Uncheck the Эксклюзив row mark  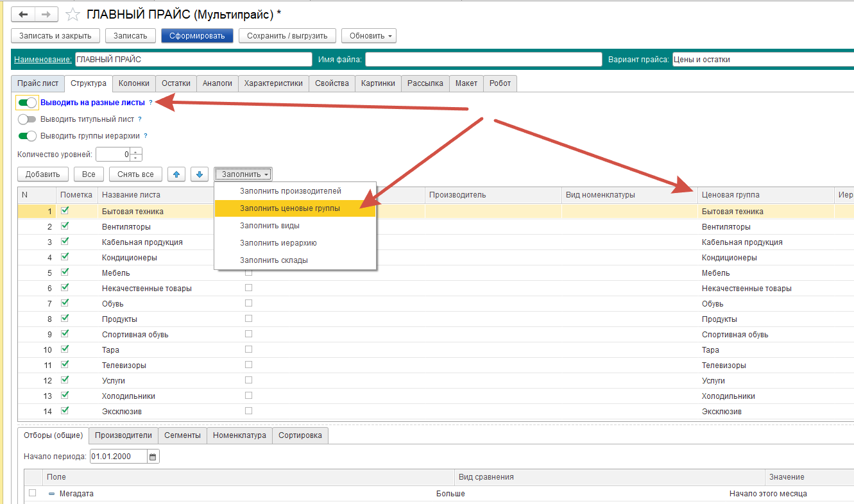(x=65, y=410)
